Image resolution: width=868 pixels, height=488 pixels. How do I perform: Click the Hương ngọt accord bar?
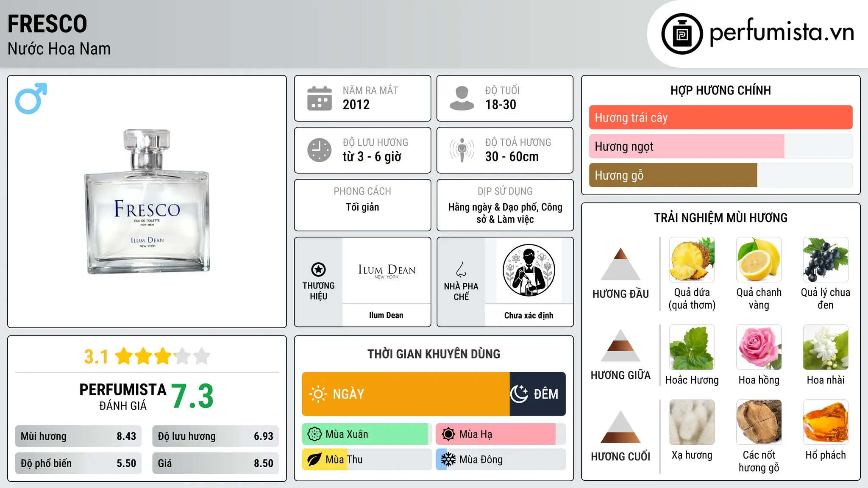click(x=721, y=146)
